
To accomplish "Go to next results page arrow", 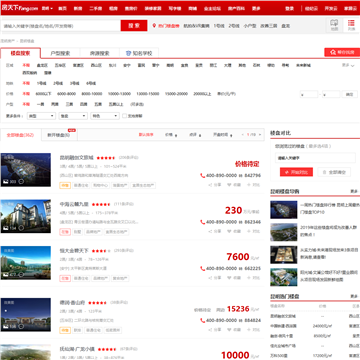I will click(259, 135).
